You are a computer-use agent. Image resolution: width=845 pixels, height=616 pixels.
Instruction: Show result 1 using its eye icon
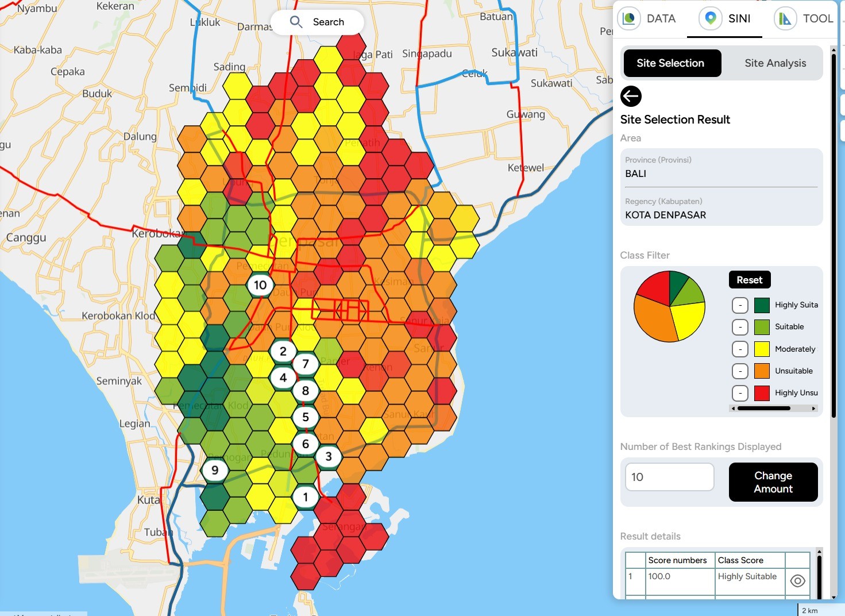(x=797, y=581)
